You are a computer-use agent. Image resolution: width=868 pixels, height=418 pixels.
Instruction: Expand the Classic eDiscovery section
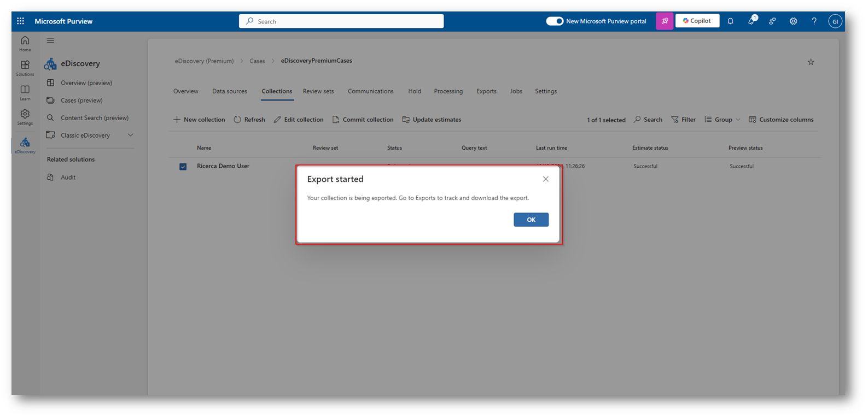pos(130,136)
